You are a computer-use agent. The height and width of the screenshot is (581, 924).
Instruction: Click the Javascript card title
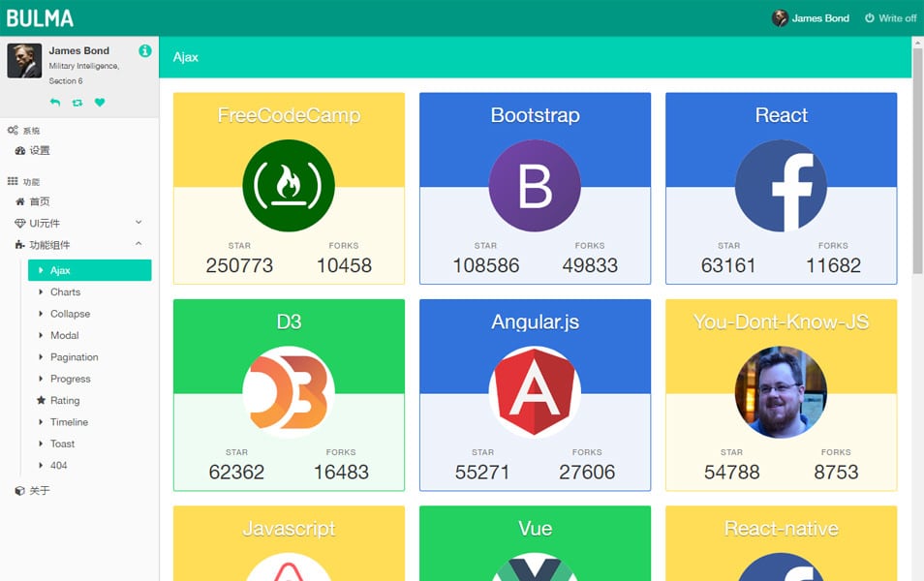289,529
